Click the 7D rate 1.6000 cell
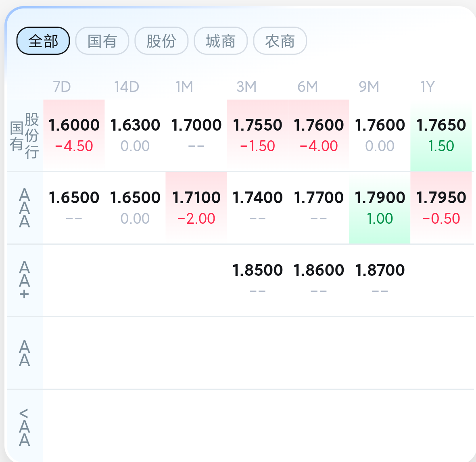The width and height of the screenshot is (476, 462). pyautogui.click(x=74, y=135)
